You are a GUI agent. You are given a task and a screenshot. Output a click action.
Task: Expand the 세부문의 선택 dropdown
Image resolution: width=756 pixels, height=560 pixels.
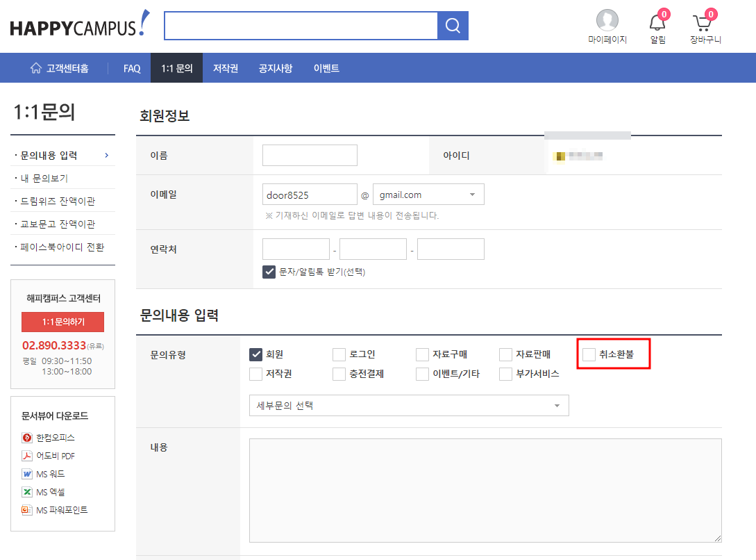[x=409, y=405]
